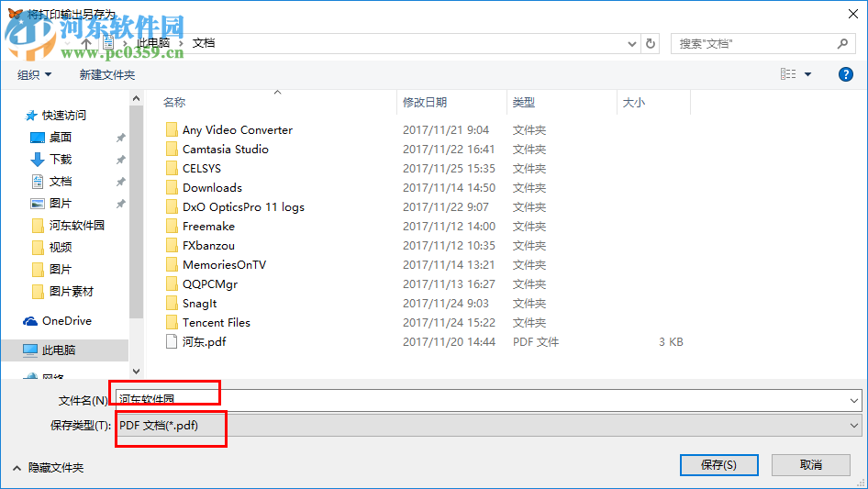Select the SnagIt folder icon
This screenshot has height=489, width=868.
click(x=172, y=303)
